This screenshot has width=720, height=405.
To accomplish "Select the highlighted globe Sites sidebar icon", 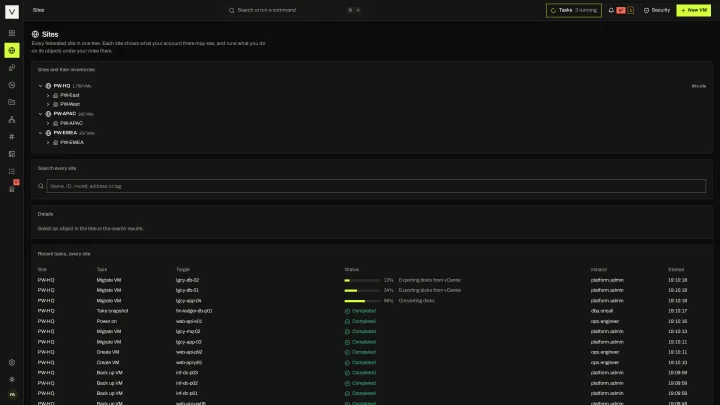I will click(x=12, y=51).
